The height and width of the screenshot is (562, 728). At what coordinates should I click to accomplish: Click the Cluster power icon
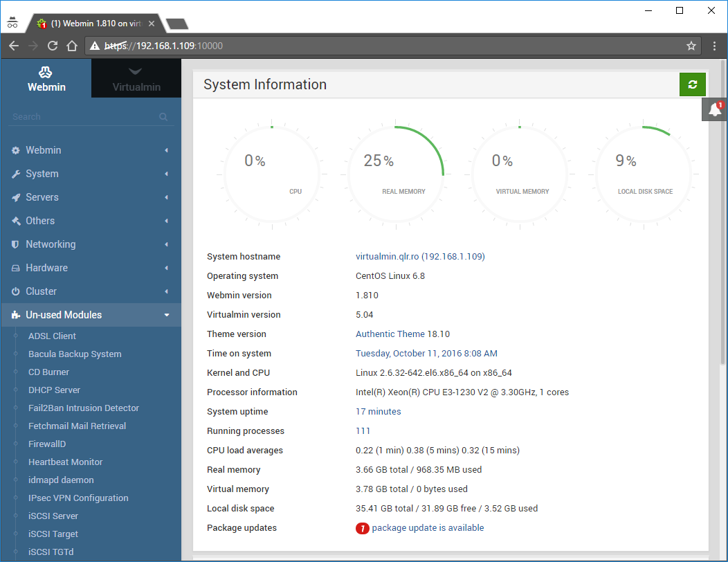16,291
